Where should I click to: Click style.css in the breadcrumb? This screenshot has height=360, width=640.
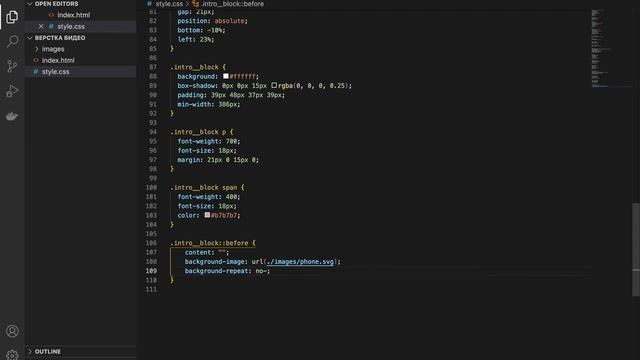pos(169,4)
